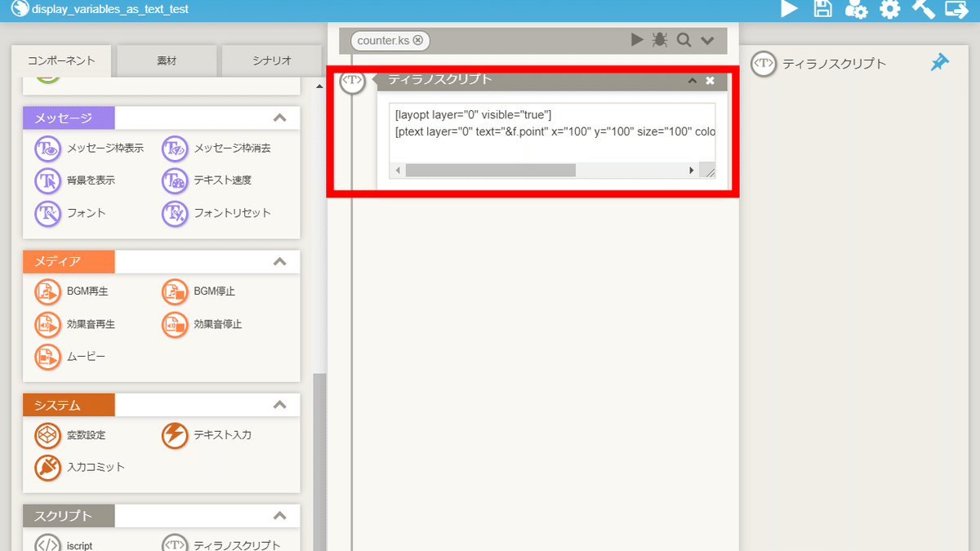Click project name display_variables_as_text_test

coord(110,9)
